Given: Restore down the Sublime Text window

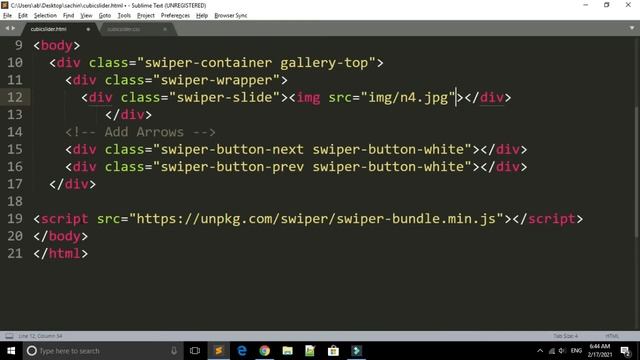Looking at the screenshot, I should tap(607, 5).
